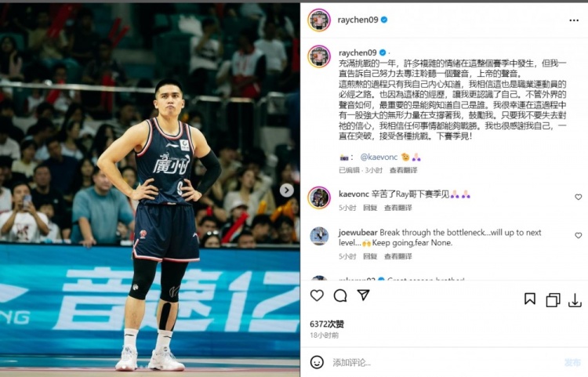The height and width of the screenshot is (377, 588).
Task: Open the three-dot more options menu
Action: (574, 20)
